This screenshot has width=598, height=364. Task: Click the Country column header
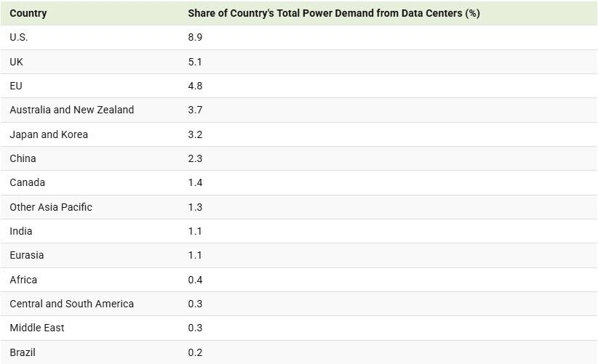click(x=28, y=13)
